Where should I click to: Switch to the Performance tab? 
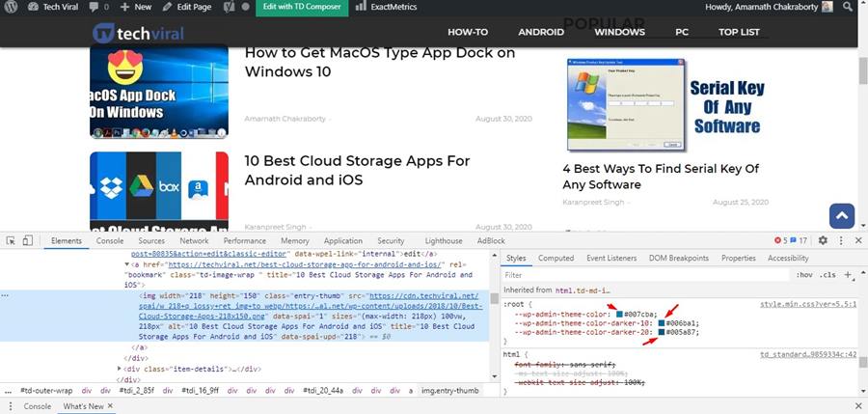pos(245,241)
